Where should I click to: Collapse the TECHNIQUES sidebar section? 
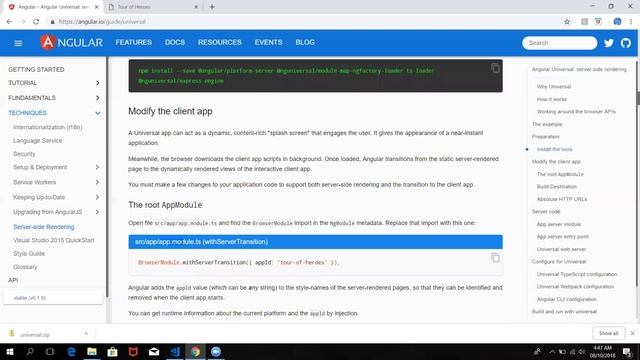(x=98, y=113)
